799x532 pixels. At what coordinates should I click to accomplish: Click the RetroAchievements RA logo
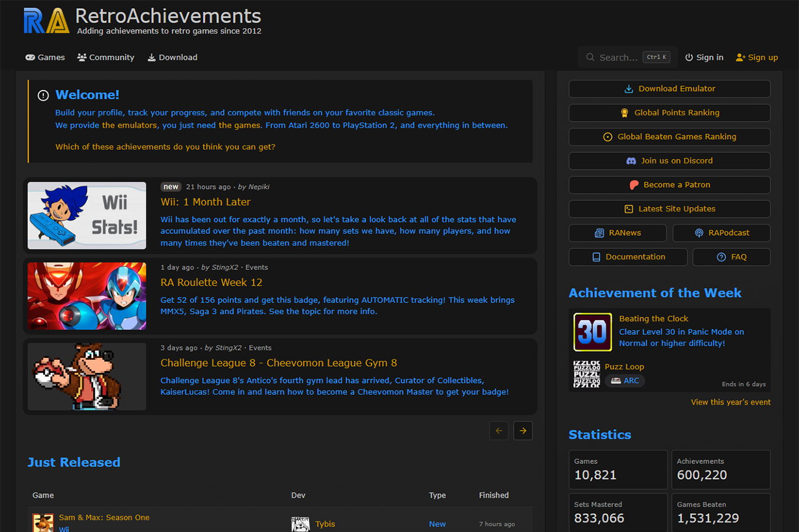(46, 21)
